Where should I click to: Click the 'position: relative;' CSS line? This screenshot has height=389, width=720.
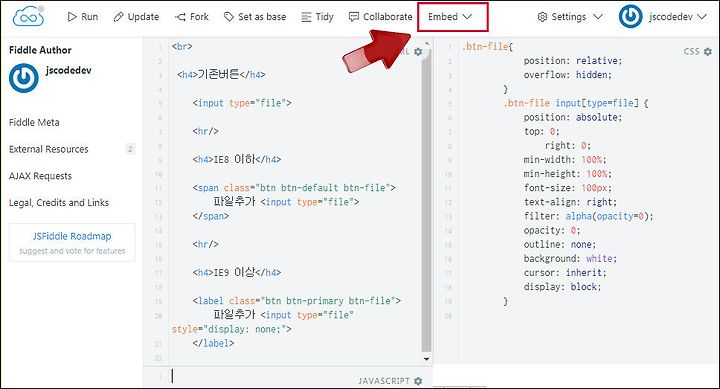[x=573, y=61]
